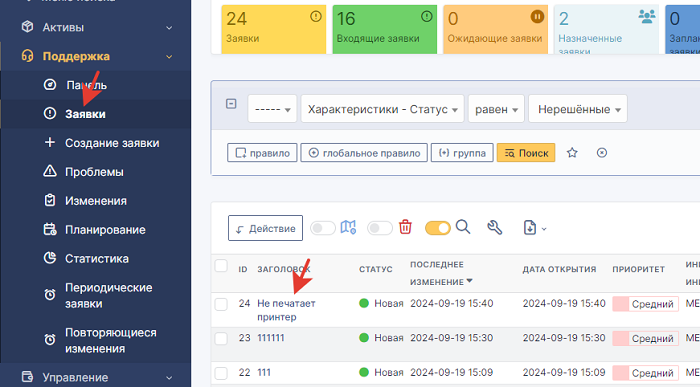Open the export dropdown arrow
The width and height of the screenshot is (700, 387).
click(x=544, y=229)
